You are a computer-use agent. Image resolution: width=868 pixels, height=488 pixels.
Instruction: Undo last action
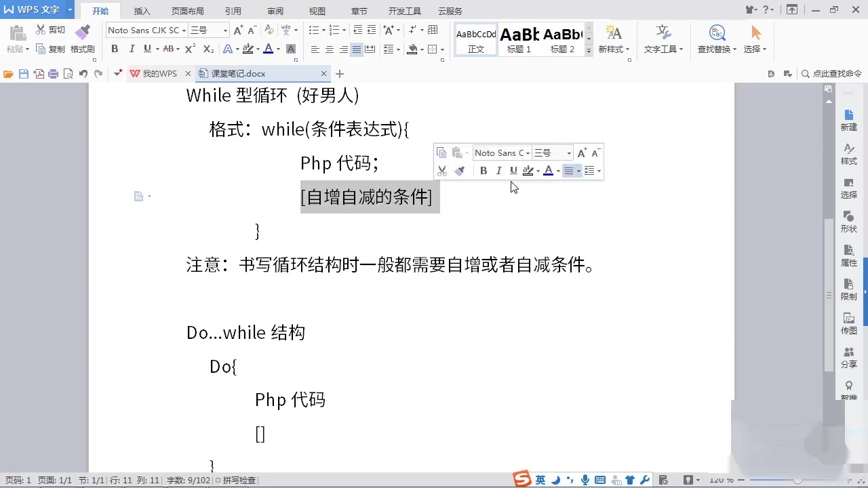tap(83, 73)
